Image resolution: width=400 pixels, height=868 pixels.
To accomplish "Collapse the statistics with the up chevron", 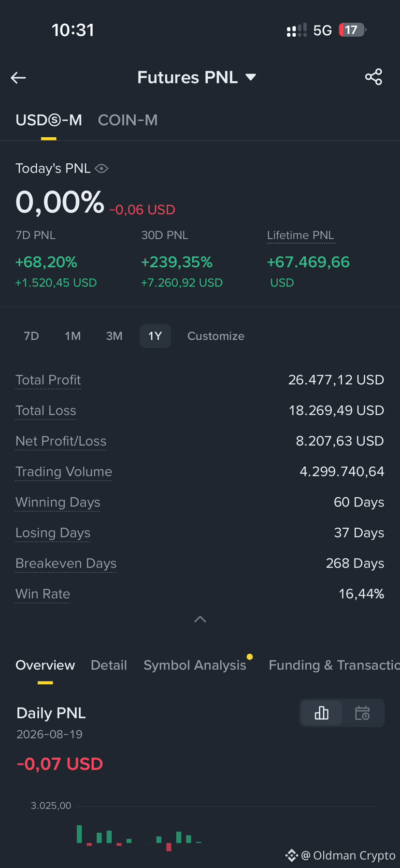I will [x=200, y=619].
